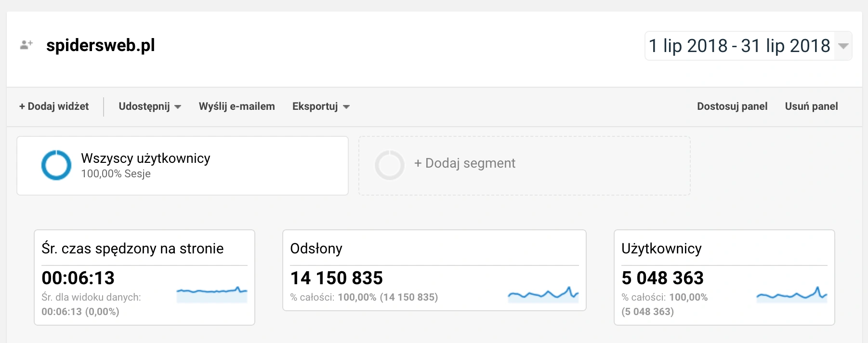This screenshot has height=343, width=868.
Task: Select the Wszyscy użytkownicy segment
Action: (x=183, y=166)
